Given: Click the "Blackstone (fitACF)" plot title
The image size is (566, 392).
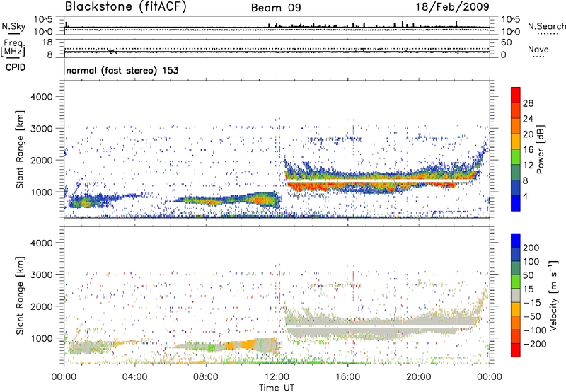Looking at the screenshot, I should click(x=125, y=6).
